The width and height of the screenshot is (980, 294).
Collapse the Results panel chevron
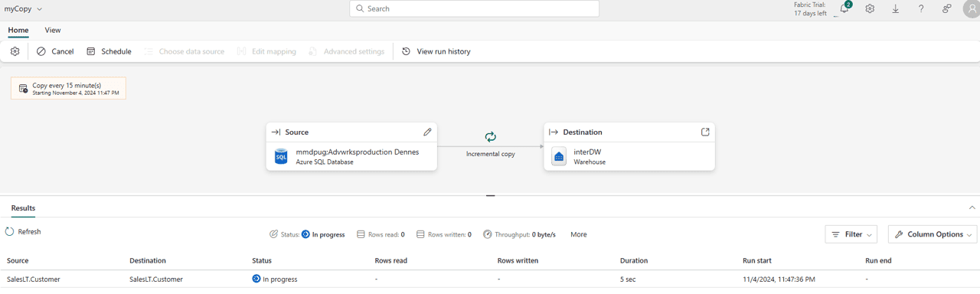tap(972, 208)
